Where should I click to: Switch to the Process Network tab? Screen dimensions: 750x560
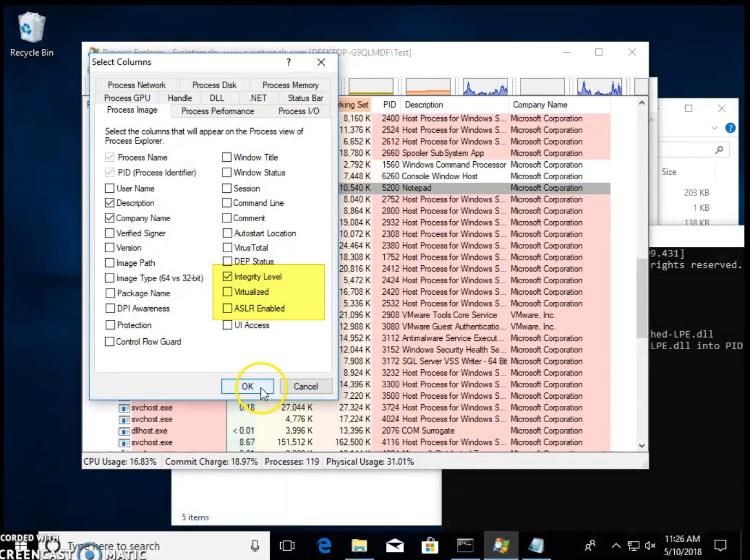pyautogui.click(x=136, y=85)
